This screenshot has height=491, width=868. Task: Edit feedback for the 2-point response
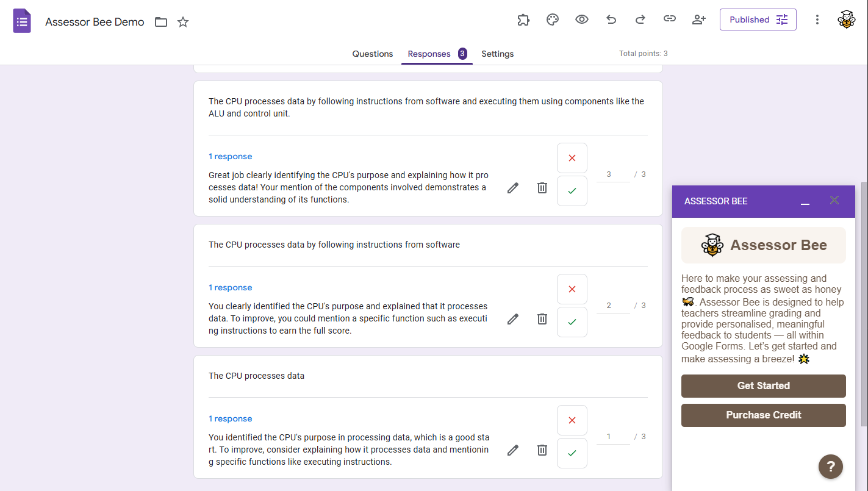click(513, 319)
